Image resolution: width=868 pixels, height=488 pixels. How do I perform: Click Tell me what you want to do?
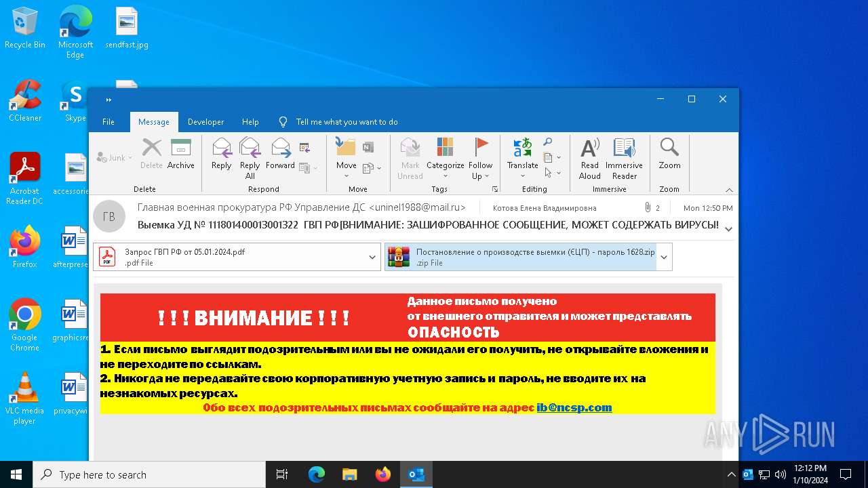(347, 122)
